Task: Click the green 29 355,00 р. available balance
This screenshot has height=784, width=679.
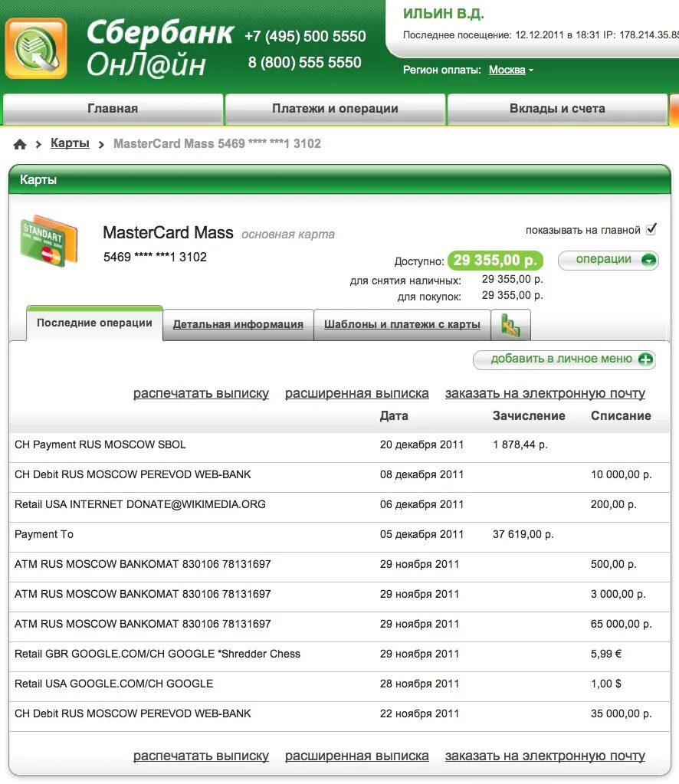Action: pos(495,261)
